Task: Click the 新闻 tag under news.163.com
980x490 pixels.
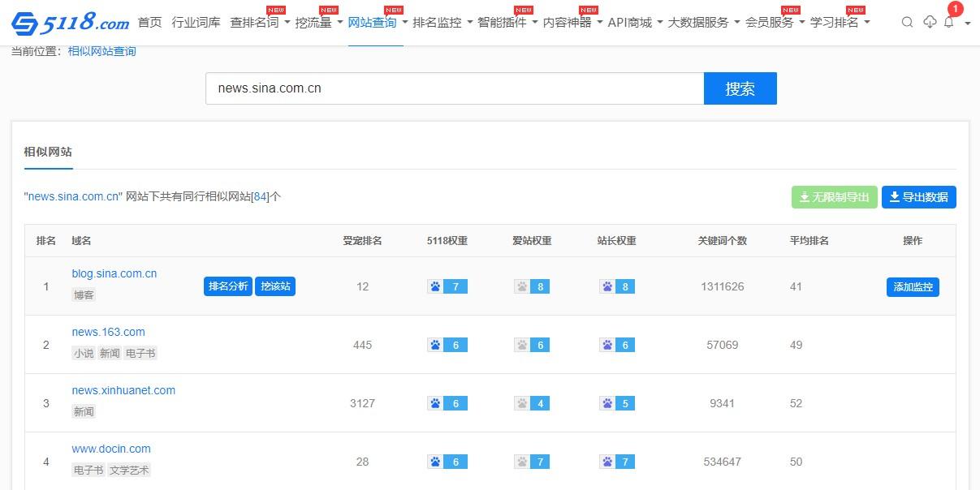Action: click(x=110, y=353)
